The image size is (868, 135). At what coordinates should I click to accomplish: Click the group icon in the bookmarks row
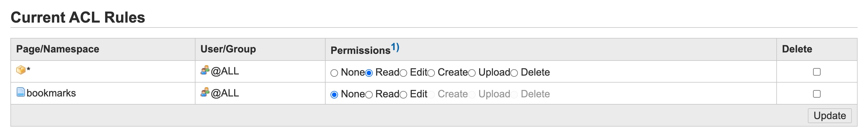(205, 92)
